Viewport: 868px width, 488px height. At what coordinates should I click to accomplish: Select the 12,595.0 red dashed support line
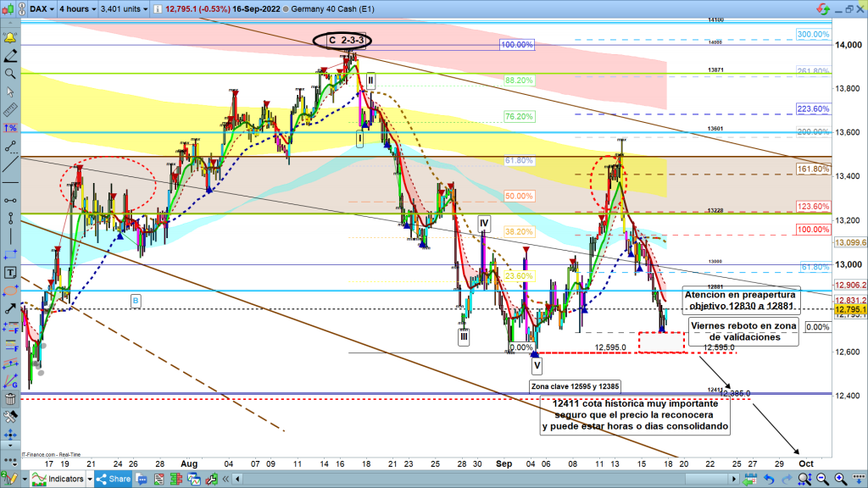593,352
